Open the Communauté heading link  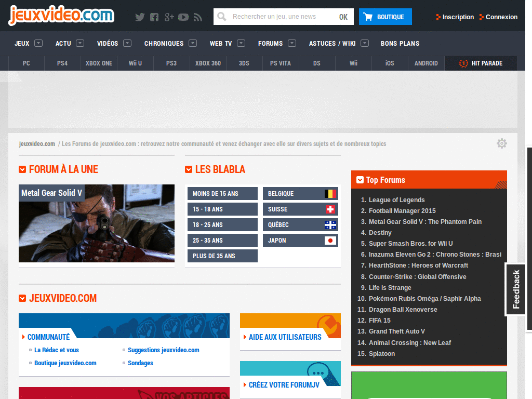48,337
